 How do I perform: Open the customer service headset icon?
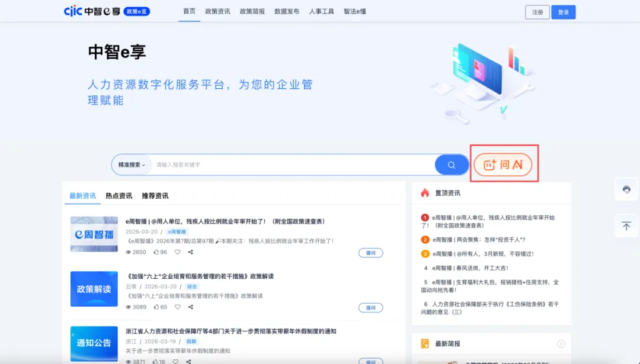pyautogui.click(x=626, y=189)
